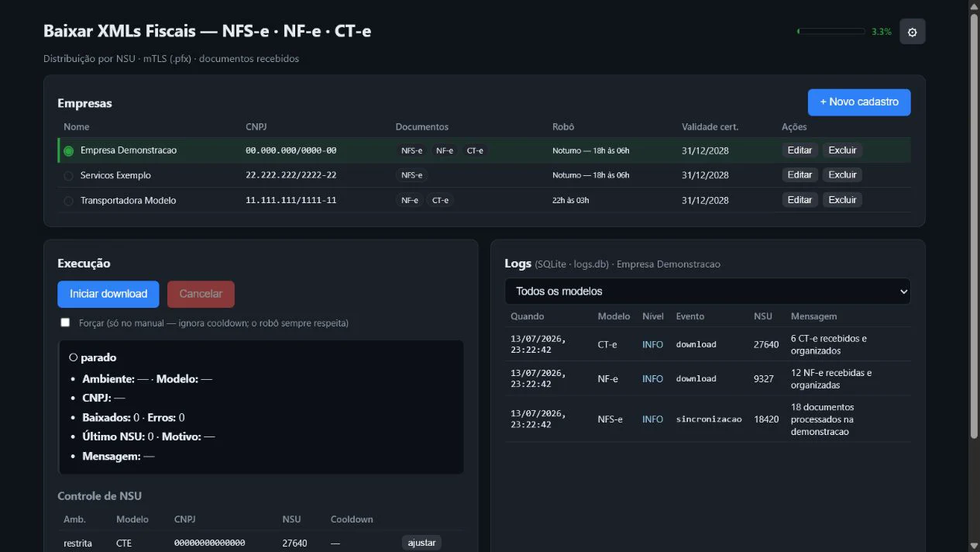Click CNPJ 11.111.111/1111-11
The height and width of the screenshot is (552, 980).
coord(291,200)
